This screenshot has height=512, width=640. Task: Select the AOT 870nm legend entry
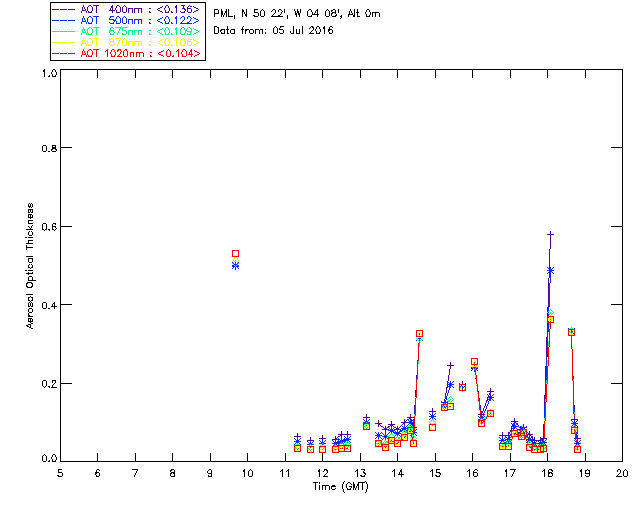tap(126, 42)
